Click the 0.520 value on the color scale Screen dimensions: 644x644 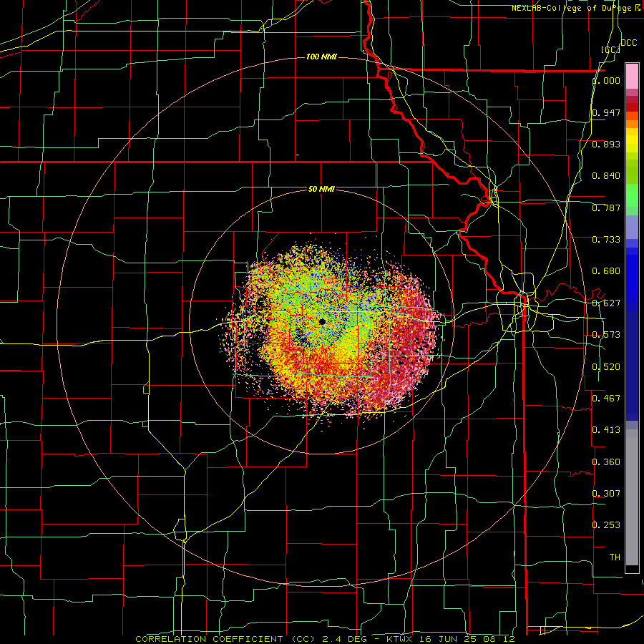pyautogui.click(x=606, y=367)
